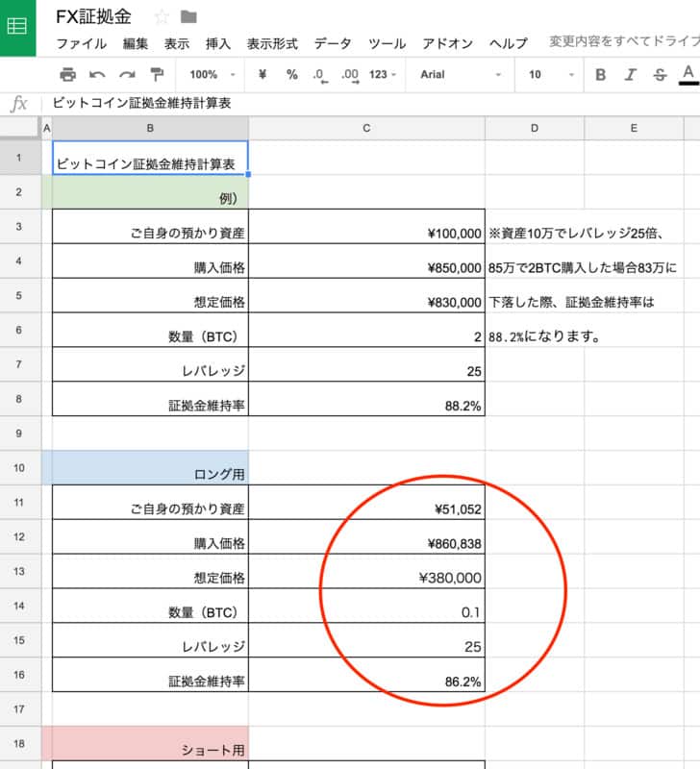Select column C header
Viewport: 700px width, 769px height.
tap(366, 128)
